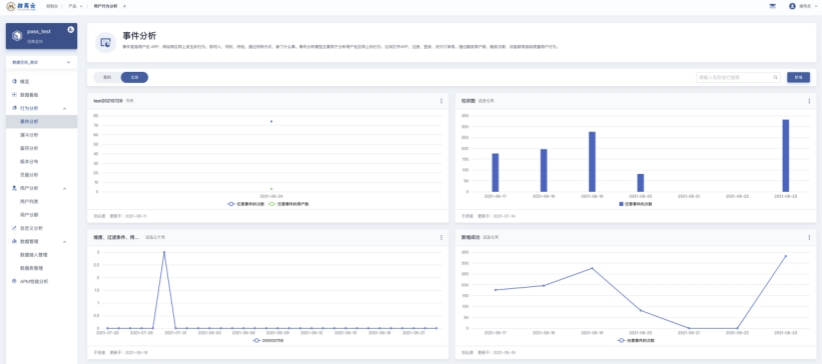Open the mail messages icon in top bar
Image resolution: width=822 pixels, height=364 pixels.
coord(772,6)
